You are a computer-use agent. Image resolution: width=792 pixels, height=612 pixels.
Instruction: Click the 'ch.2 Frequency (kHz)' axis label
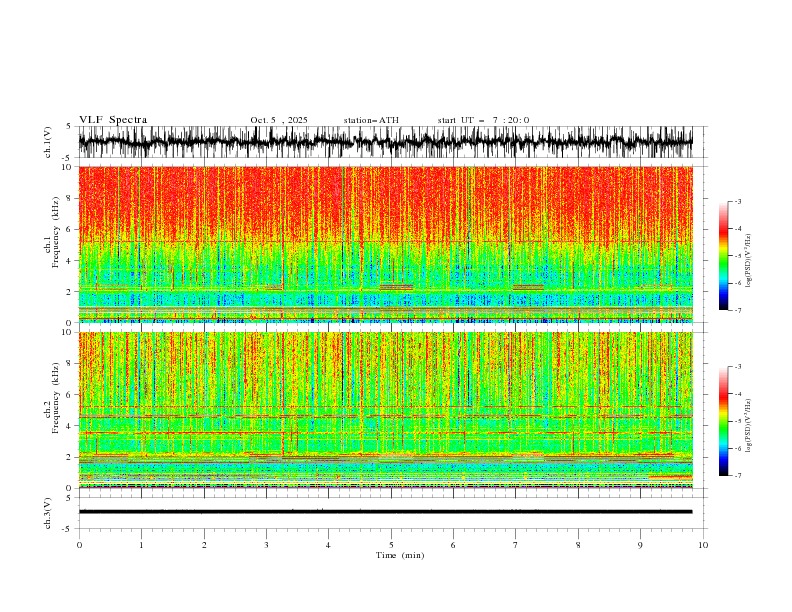[52, 398]
